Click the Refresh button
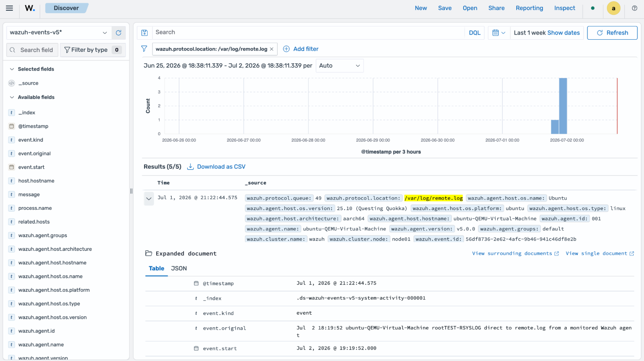The image size is (644, 361). 612,33
